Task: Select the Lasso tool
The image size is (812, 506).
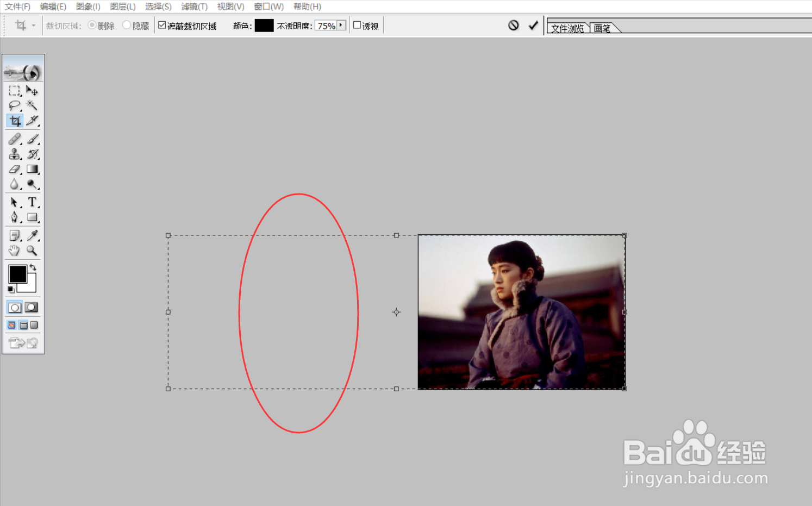Action: [x=15, y=105]
